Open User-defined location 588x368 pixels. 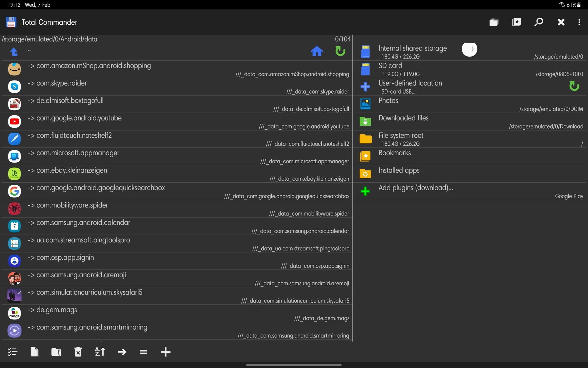470,87
